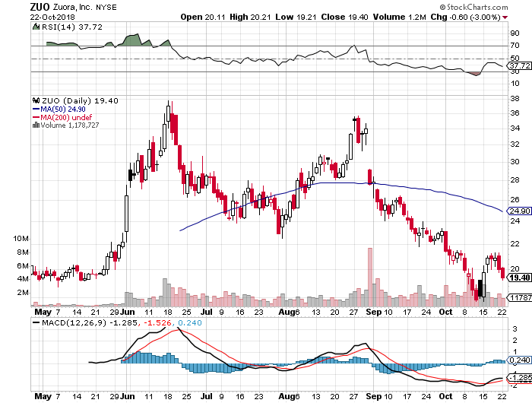Click the Jun label on the MACD axis
The image size is (532, 403).
tap(127, 396)
